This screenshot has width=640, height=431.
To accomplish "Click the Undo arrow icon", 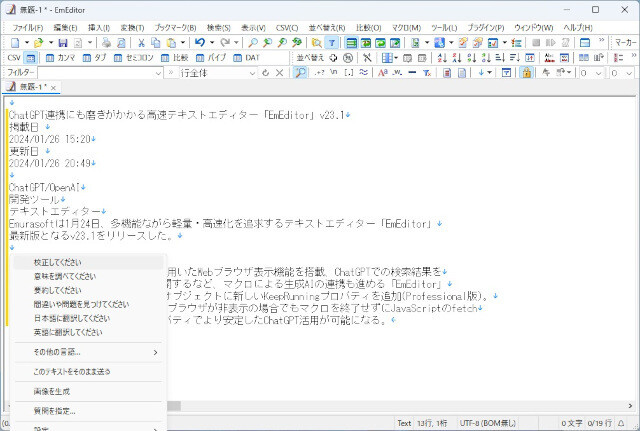I will [200, 42].
